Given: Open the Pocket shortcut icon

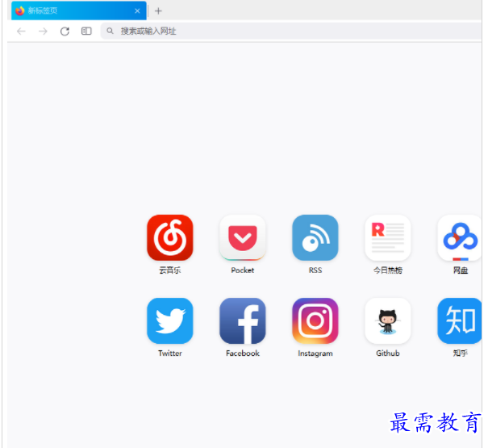Looking at the screenshot, I should coord(243,237).
